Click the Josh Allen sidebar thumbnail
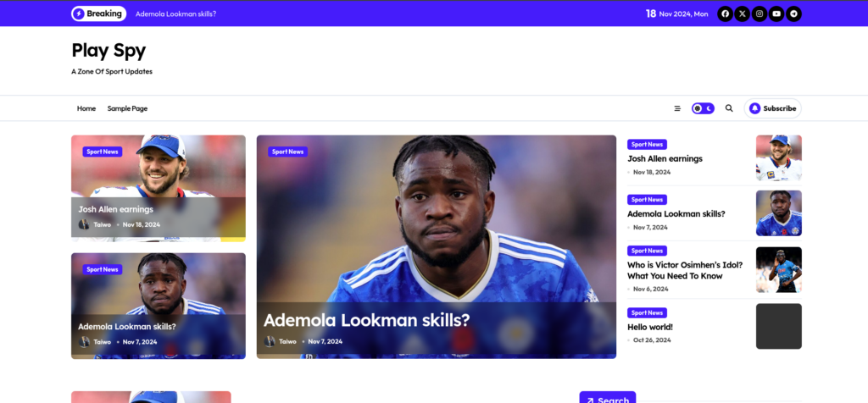Screen dimensions: 868x403 [779, 158]
